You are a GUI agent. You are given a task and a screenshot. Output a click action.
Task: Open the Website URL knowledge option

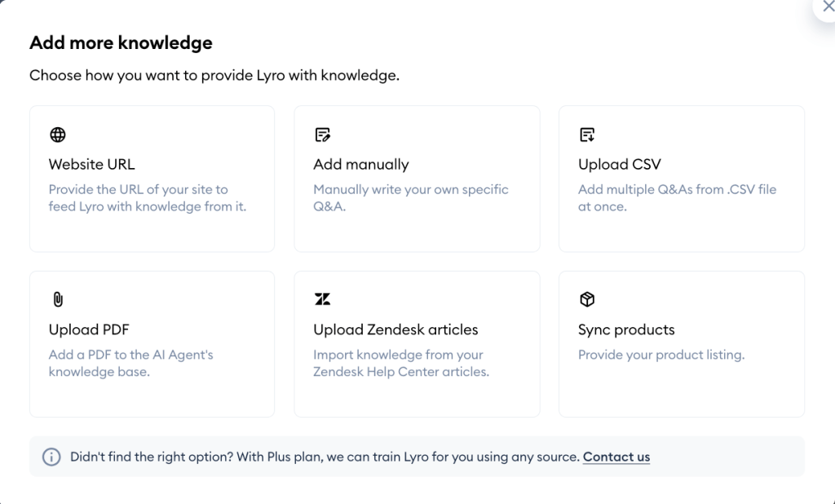click(152, 178)
